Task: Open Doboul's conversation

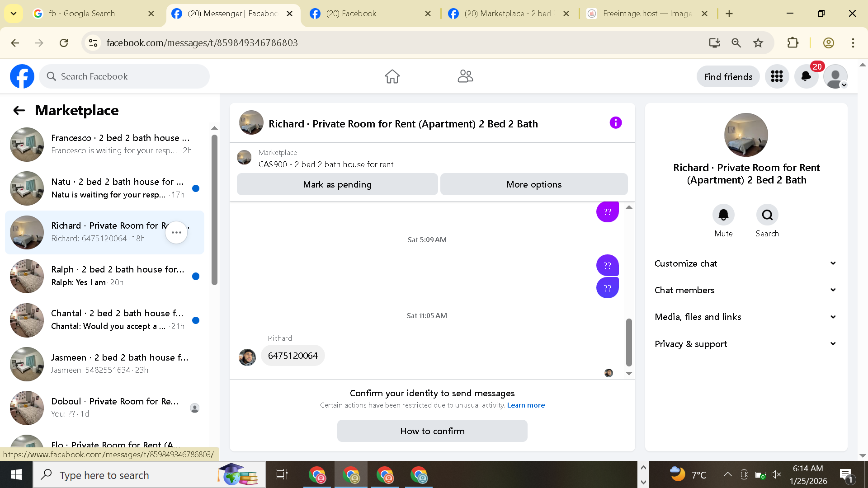Action: 104,408
